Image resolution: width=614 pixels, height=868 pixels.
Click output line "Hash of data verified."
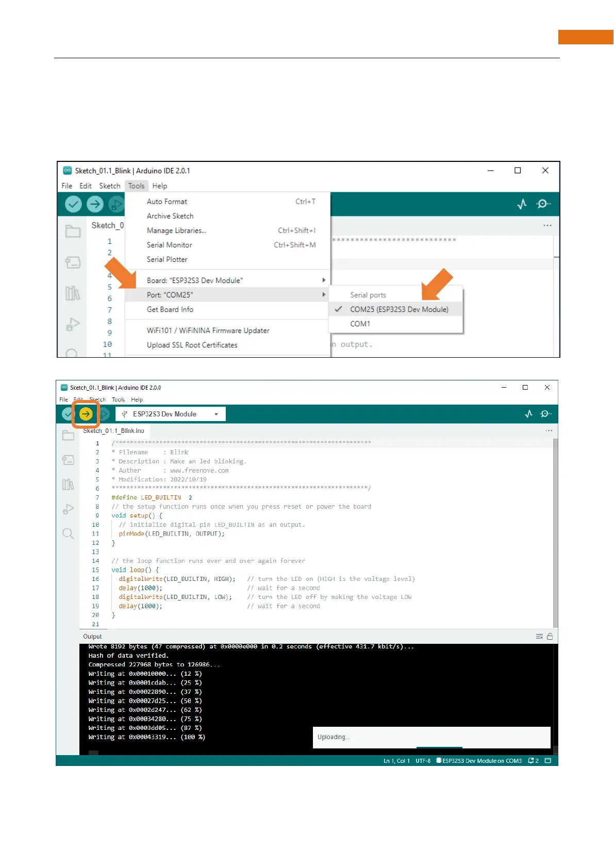[128, 656]
